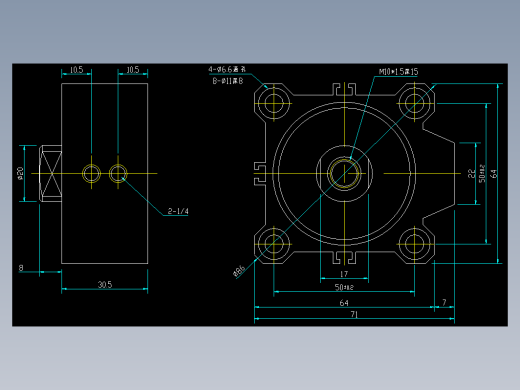This screenshot has height=390, width=520.
Task: Select the 8-Ø11 counterbore annotation
Action: coord(228,81)
